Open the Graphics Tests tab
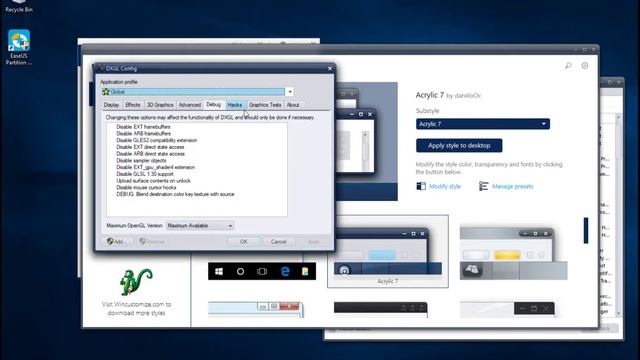The width and height of the screenshot is (640, 360). pyautogui.click(x=265, y=105)
